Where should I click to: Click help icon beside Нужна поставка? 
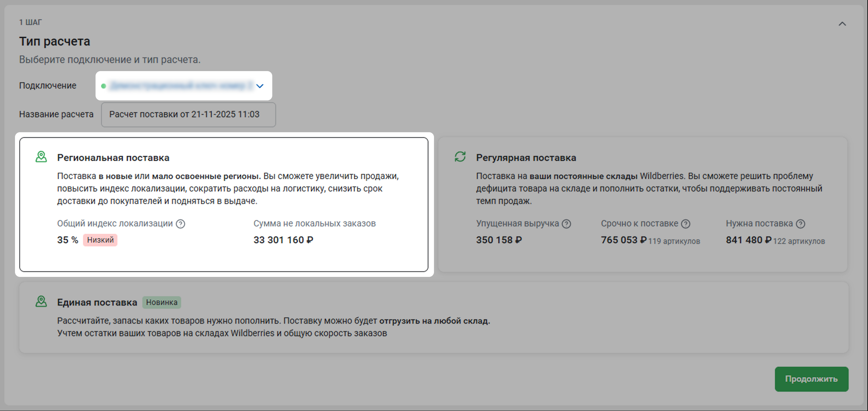(801, 224)
